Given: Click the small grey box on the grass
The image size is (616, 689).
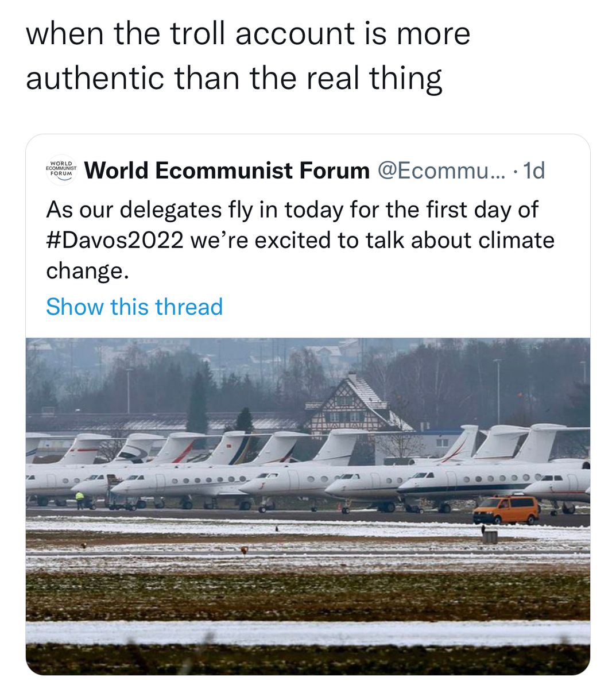Looking at the screenshot, I should pyautogui.click(x=490, y=537).
